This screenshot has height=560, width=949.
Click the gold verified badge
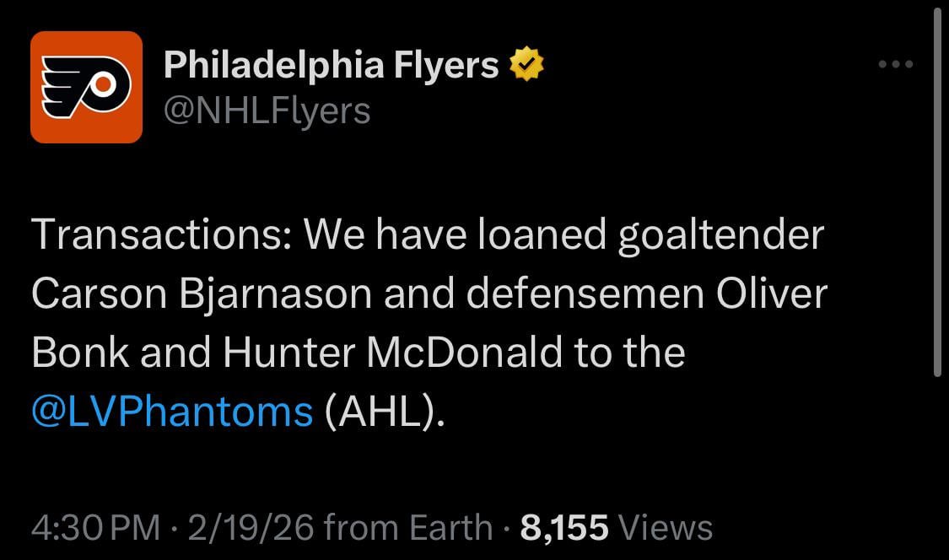[x=527, y=65]
